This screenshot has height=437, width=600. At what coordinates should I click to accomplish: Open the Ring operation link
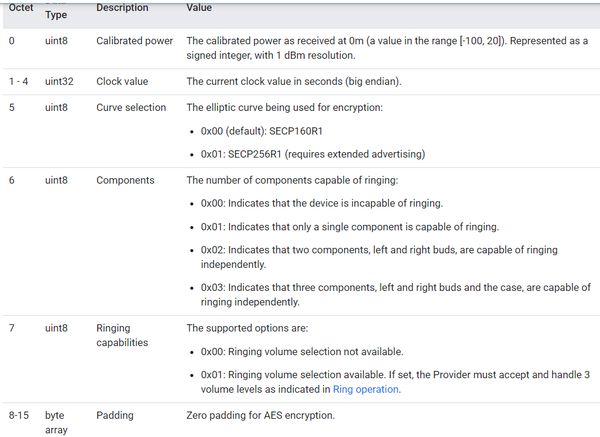coord(365,389)
